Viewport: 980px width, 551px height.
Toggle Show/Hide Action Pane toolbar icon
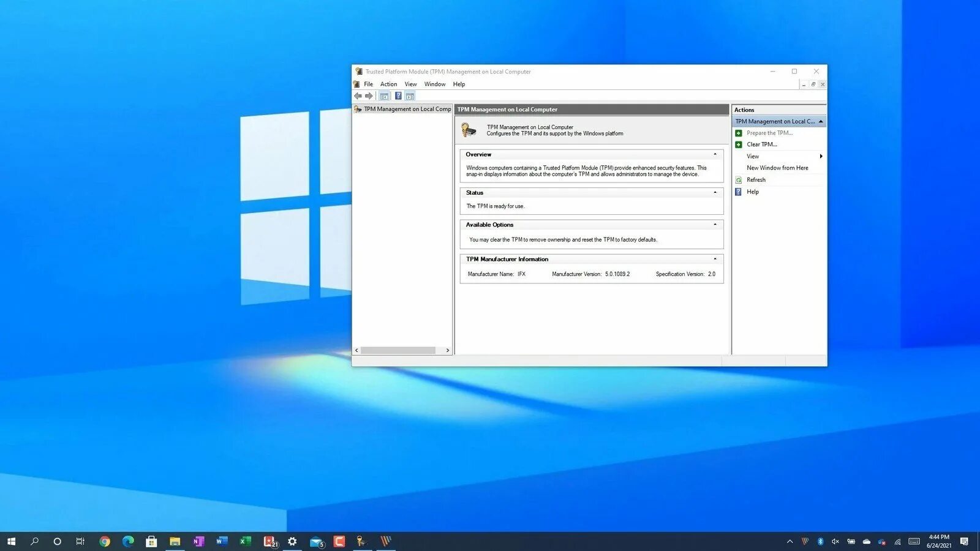[x=410, y=96]
